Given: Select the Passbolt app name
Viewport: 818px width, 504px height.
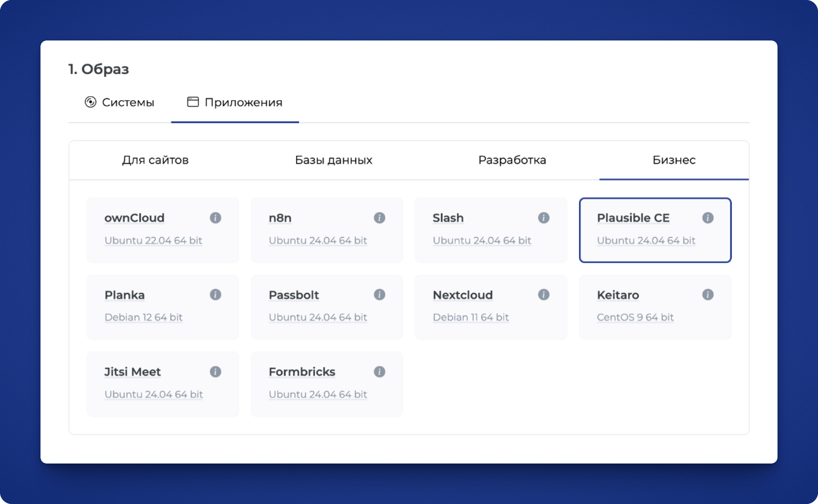Looking at the screenshot, I should 294,295.
